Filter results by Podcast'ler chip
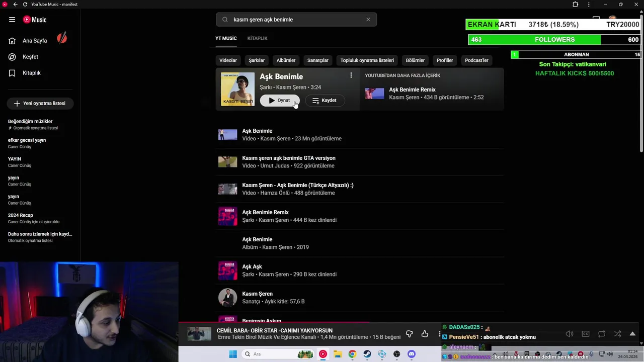The image size is (644, 362). click(x=476, y=60)
